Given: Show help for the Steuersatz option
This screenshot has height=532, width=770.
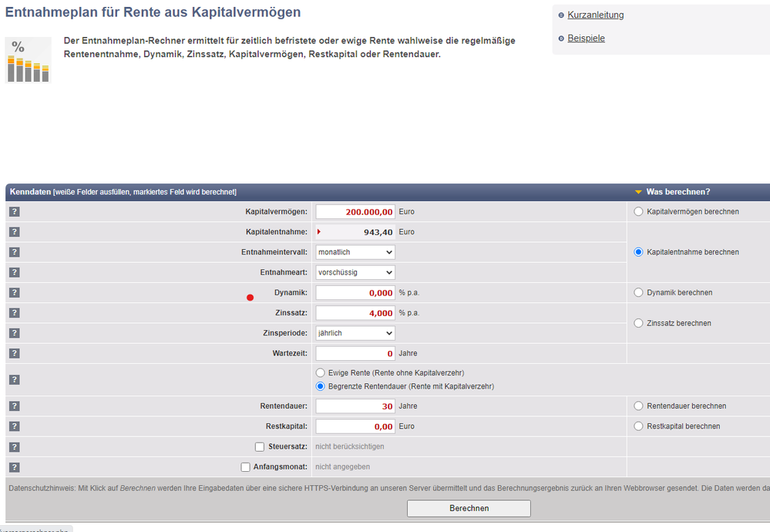Looking at the screenshot, I should (x=14, y=446).
